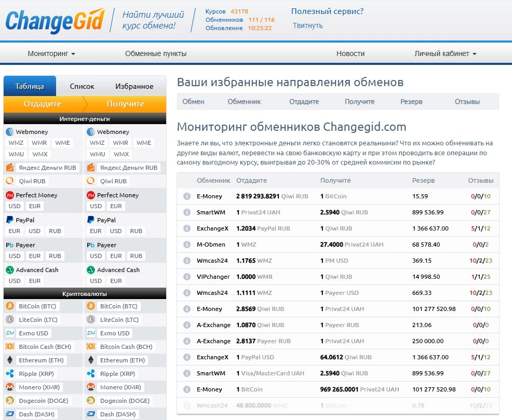The height and width of the screenshot is (420, 512).
Task: Click LiteCoin icon in Получите column
Action: point(91,319)
